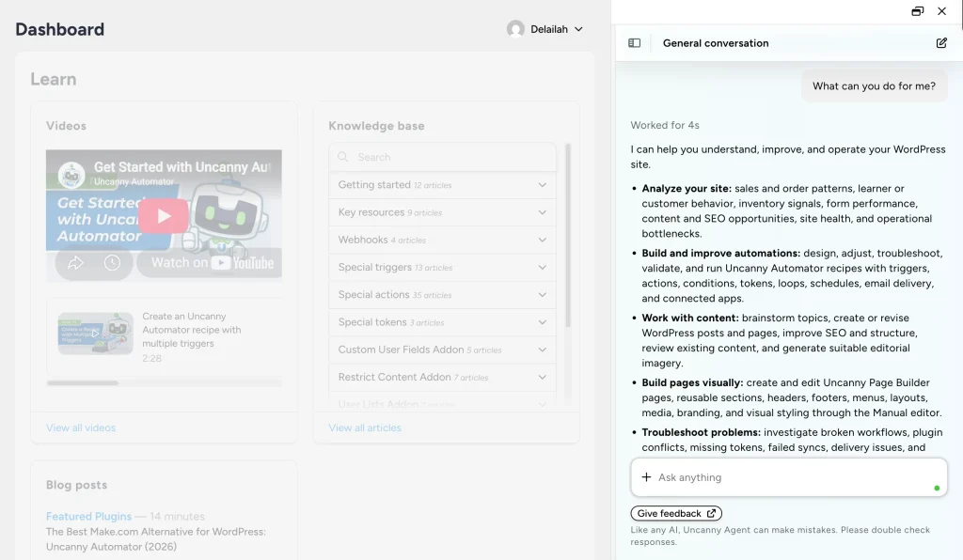963x560 pixels.
Task: Open the Delailah account dropdown chevron
Action: point(578,29)
